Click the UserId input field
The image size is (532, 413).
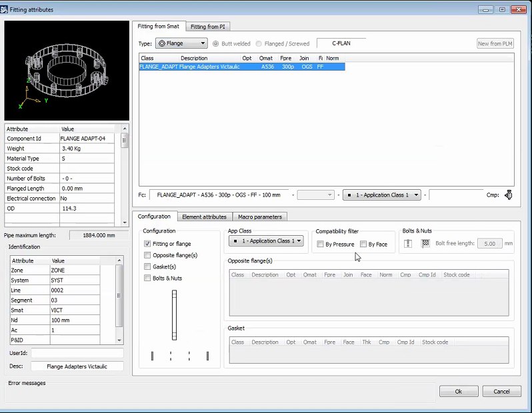click(x=77, y=353)
